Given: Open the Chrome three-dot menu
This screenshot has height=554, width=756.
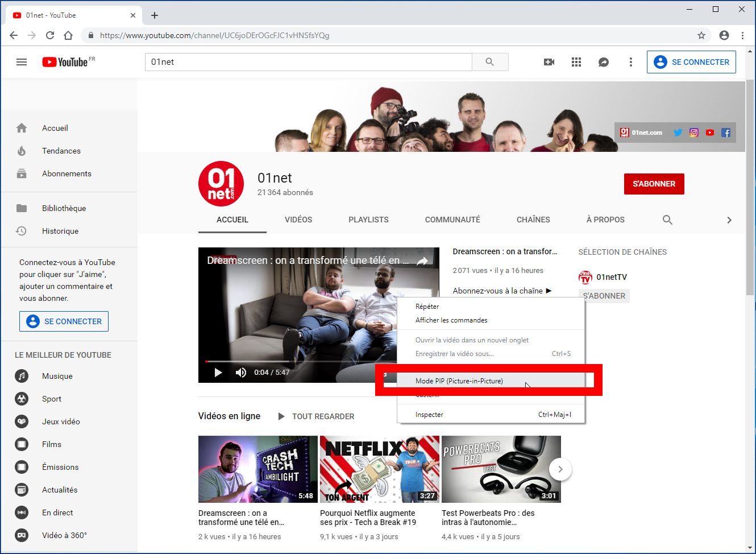Looking at the screenshot, I should click(x=742, y=35).
